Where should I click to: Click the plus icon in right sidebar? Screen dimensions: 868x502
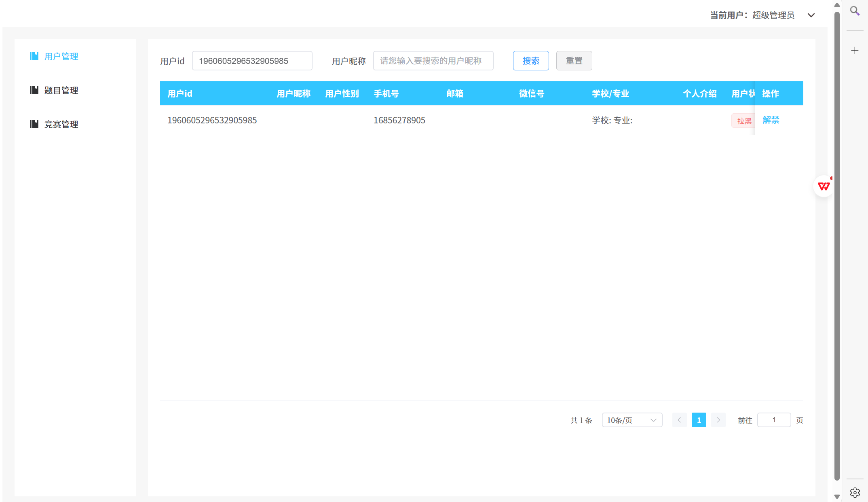pos(854,51)
